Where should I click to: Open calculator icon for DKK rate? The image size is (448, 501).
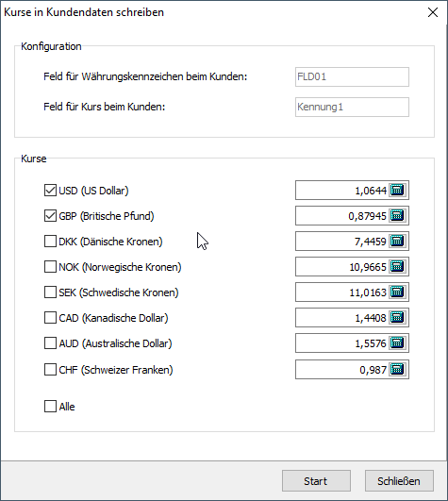coord(398,242)
